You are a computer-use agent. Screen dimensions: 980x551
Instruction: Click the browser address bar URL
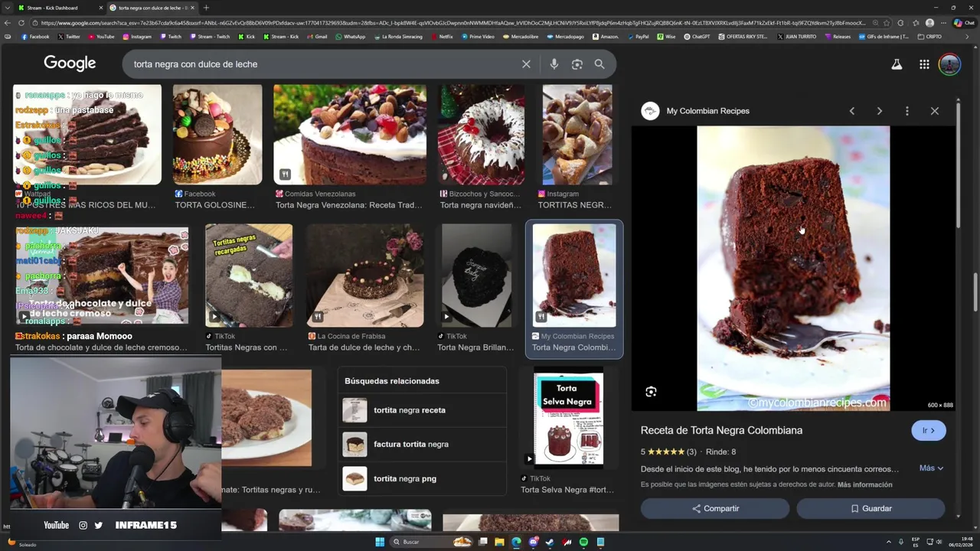click(452, 23)
